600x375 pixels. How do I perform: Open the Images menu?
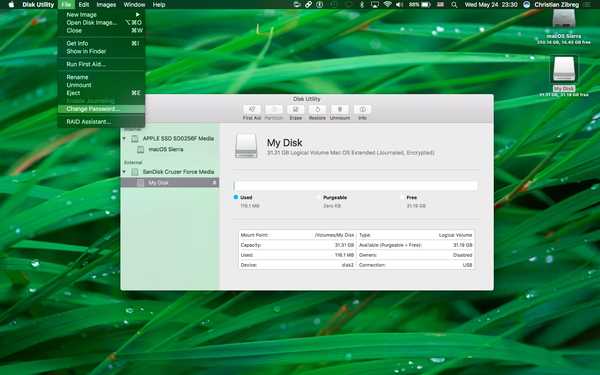(106, 5)
